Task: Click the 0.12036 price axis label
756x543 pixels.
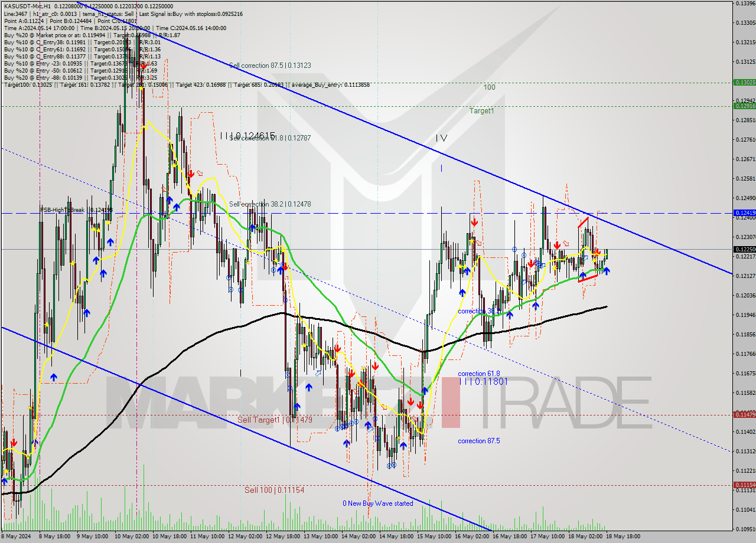Action: coord(745,295)
